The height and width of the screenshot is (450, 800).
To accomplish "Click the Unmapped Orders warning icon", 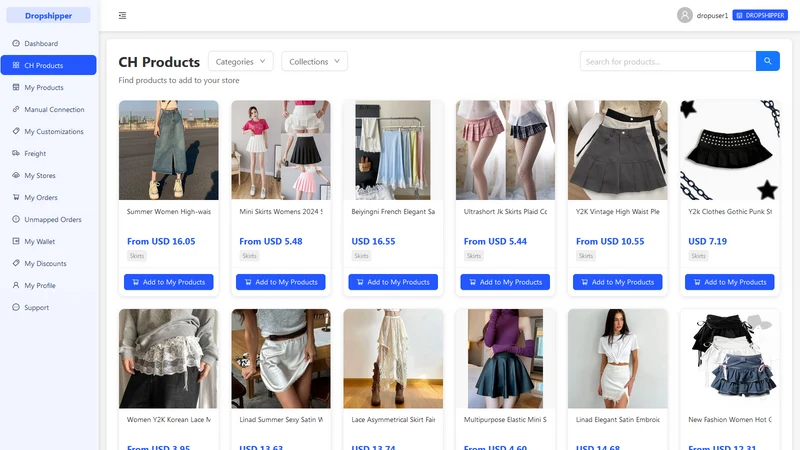I will click(x=16, y=219).
